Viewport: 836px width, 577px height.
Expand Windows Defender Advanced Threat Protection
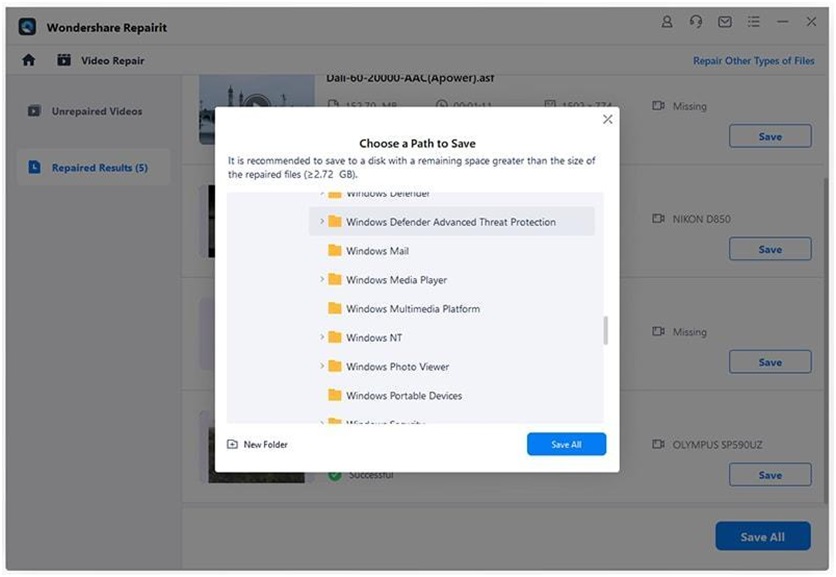point(321,221)
